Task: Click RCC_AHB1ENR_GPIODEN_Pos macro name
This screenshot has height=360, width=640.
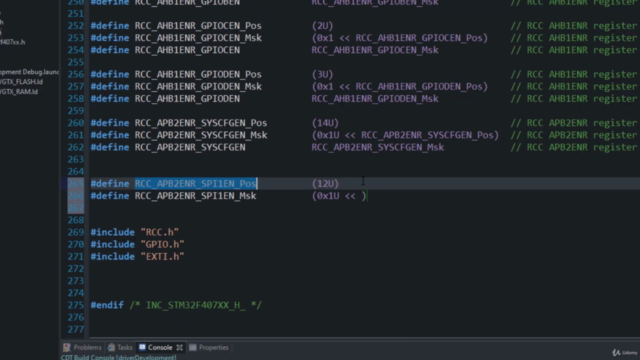Action: 198,74
